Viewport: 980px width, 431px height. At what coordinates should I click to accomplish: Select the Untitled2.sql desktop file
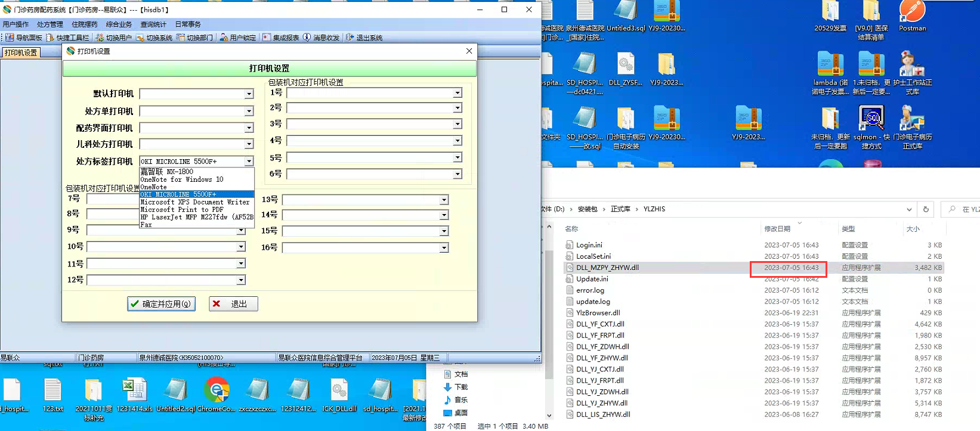175,395
